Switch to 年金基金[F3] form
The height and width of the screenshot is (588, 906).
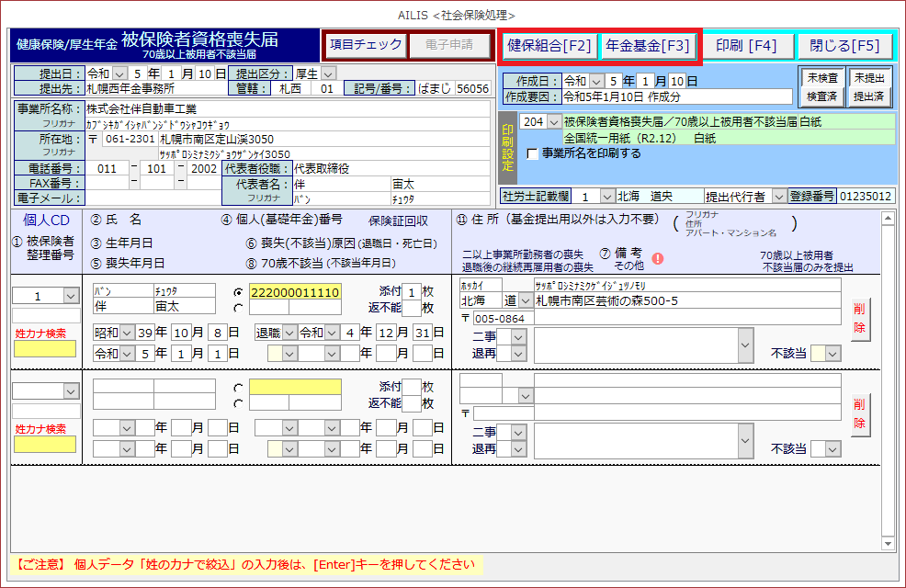[647, 45]
